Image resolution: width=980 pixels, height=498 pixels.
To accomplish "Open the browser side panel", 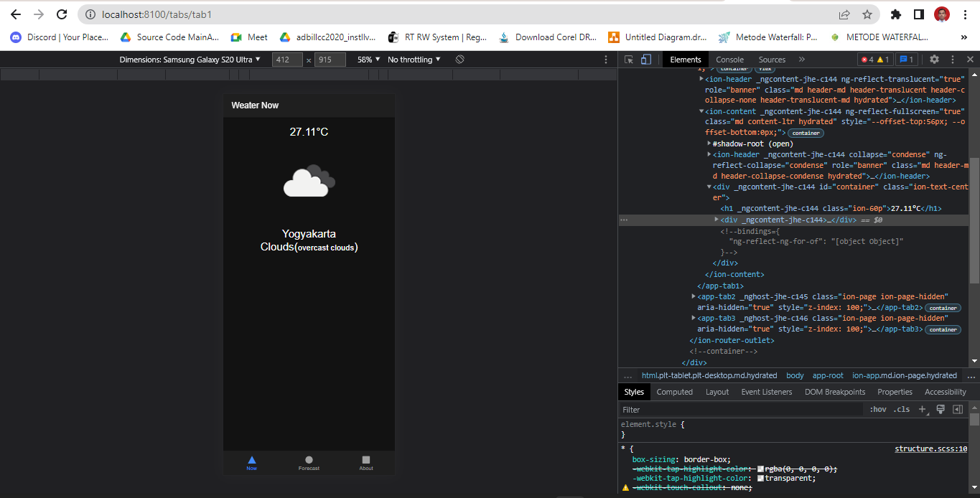I will [918, 14].
